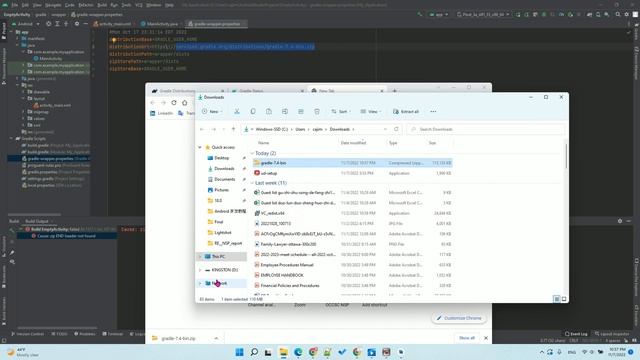Viewport: 640px width, 360px height.
Task: Collapse Quick access in navigation pane
Action: pyautogui.click(x=200, y=147)
